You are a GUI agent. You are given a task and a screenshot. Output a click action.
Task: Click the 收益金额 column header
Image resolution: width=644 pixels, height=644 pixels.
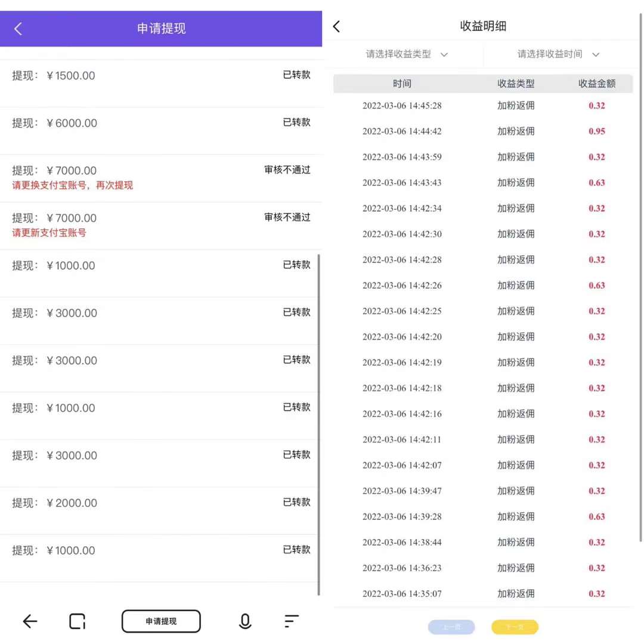[x=597, y=84]
